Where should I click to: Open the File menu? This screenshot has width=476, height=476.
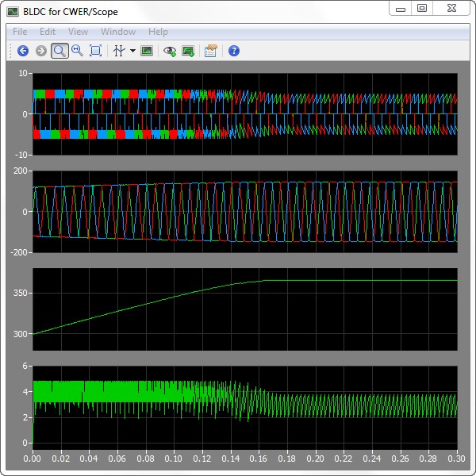point(20,32)
